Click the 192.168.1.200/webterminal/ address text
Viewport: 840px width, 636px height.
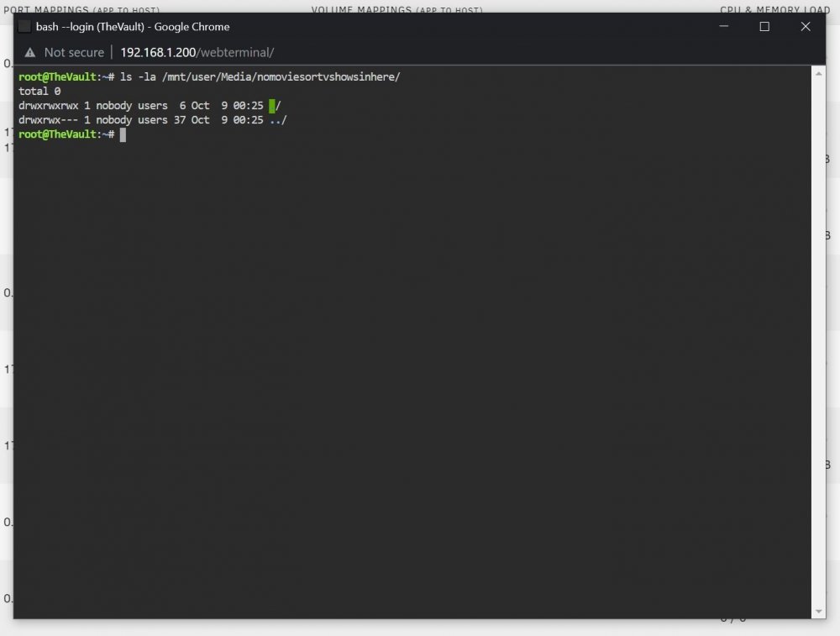[197, 52]
